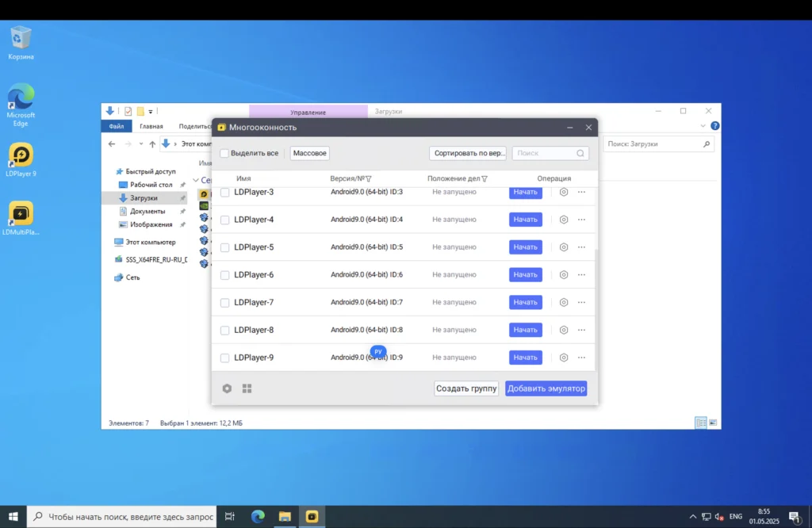812x528 pixels.
Task: Open three-dot more menu for LDPlayer-6
Action: point(581,275)
